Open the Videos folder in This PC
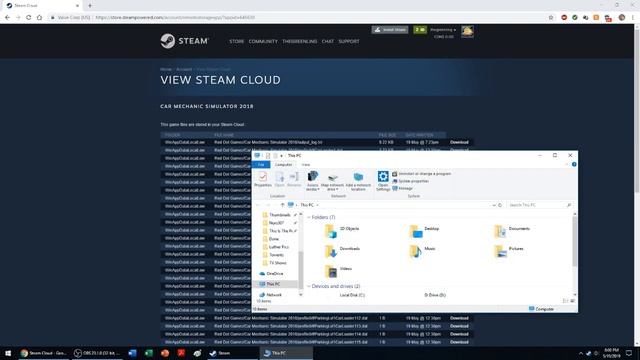640x360 pixels. coord(338,271)
